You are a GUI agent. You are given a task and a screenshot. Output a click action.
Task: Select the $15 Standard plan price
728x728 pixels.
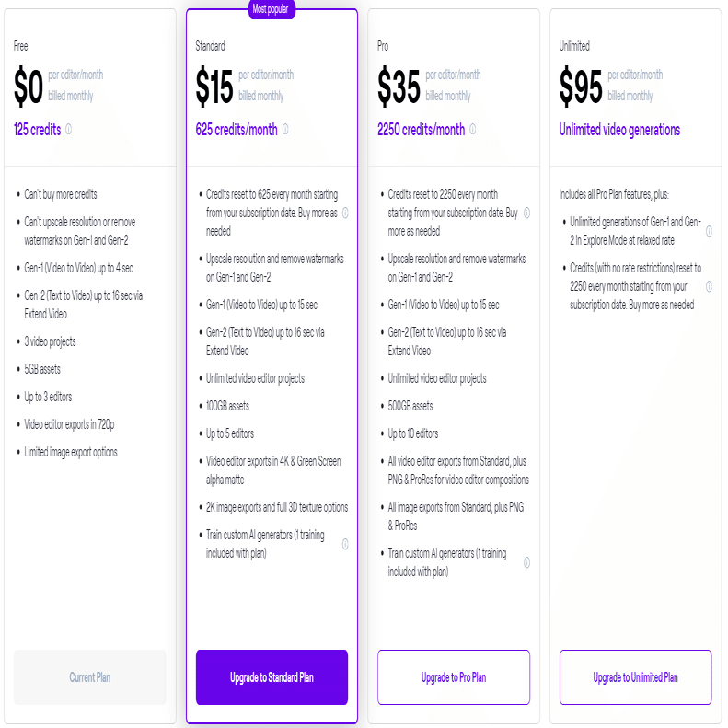point(214,87)
